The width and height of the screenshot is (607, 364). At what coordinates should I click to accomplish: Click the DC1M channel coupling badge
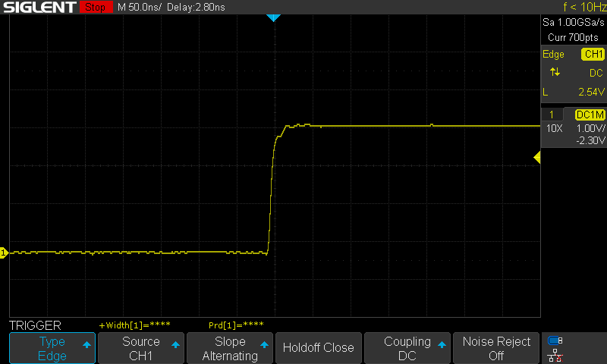point(590,115)
